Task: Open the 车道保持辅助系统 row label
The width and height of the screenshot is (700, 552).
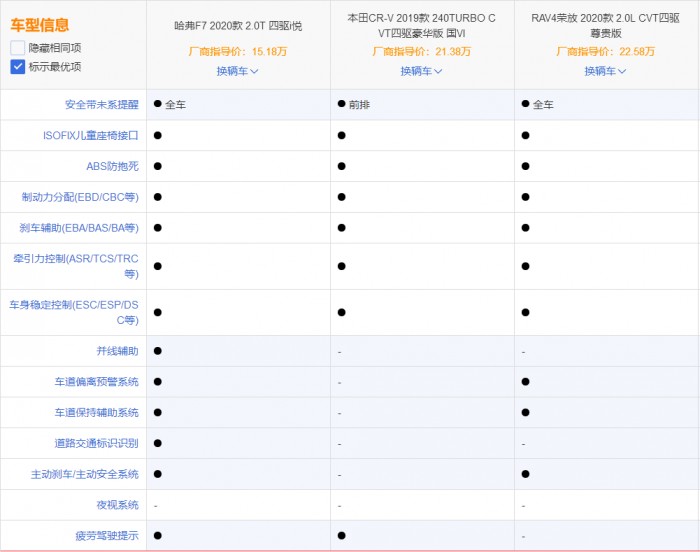Action: point(96,413)
